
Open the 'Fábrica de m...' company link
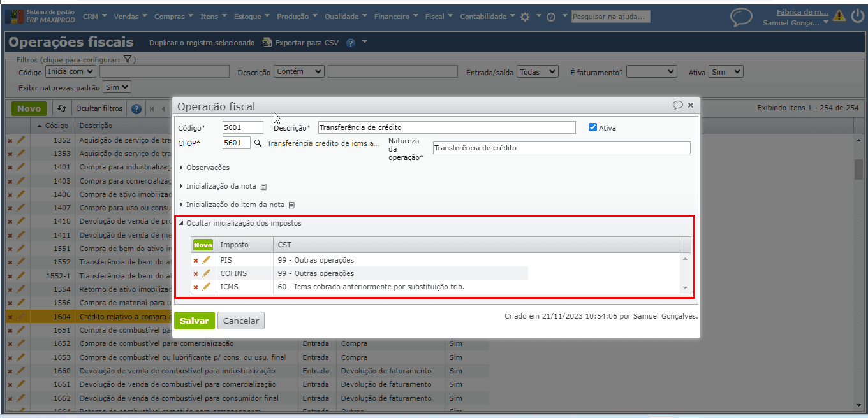[x=802, y=11]
